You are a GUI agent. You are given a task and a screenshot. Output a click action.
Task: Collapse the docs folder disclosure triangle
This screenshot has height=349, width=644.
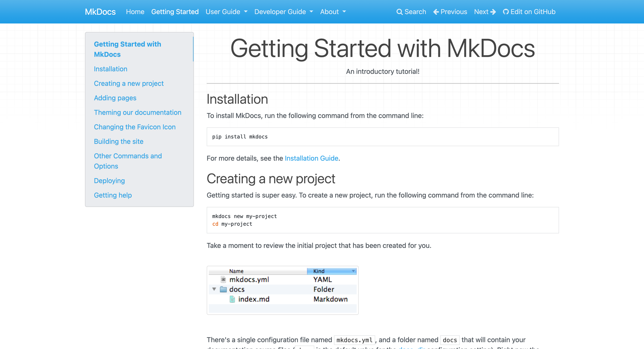point(214,289)
